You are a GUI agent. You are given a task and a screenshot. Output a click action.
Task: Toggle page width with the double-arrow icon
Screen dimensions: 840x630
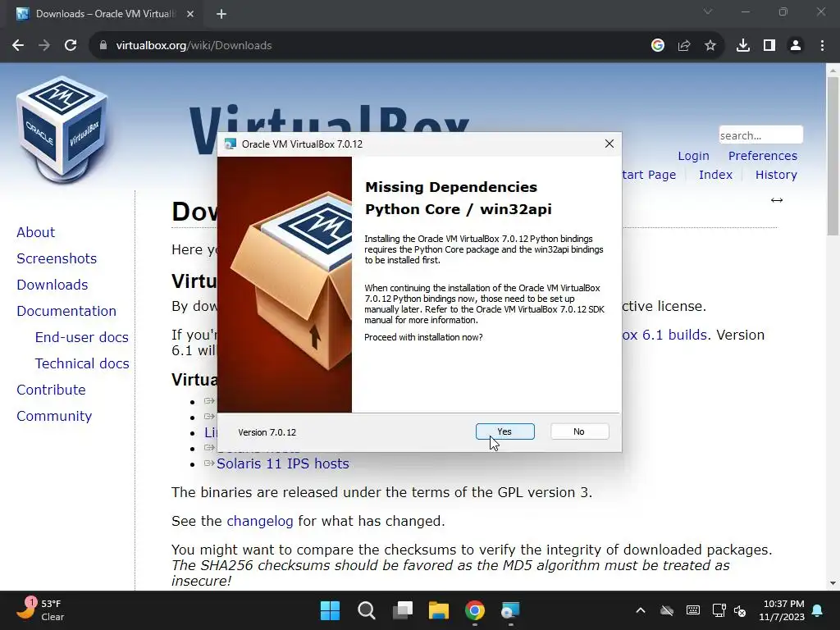777,200
